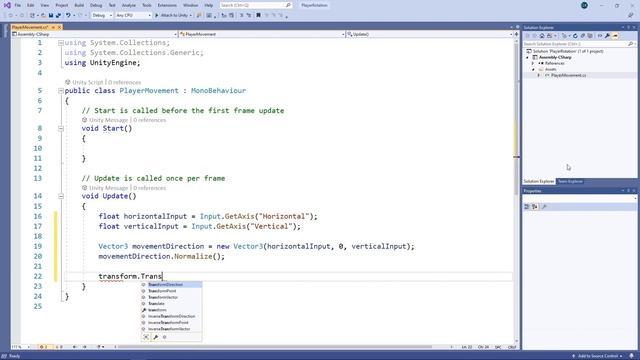Click the New Project toolbar icon
Viewport: 640px width, 360px height.
pos(33,15)
